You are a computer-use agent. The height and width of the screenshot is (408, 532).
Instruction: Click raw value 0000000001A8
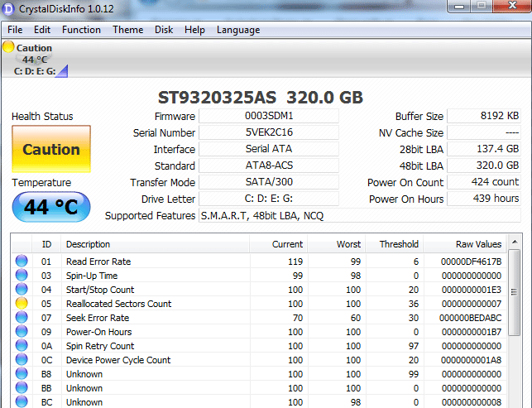(x=472, y=360)
